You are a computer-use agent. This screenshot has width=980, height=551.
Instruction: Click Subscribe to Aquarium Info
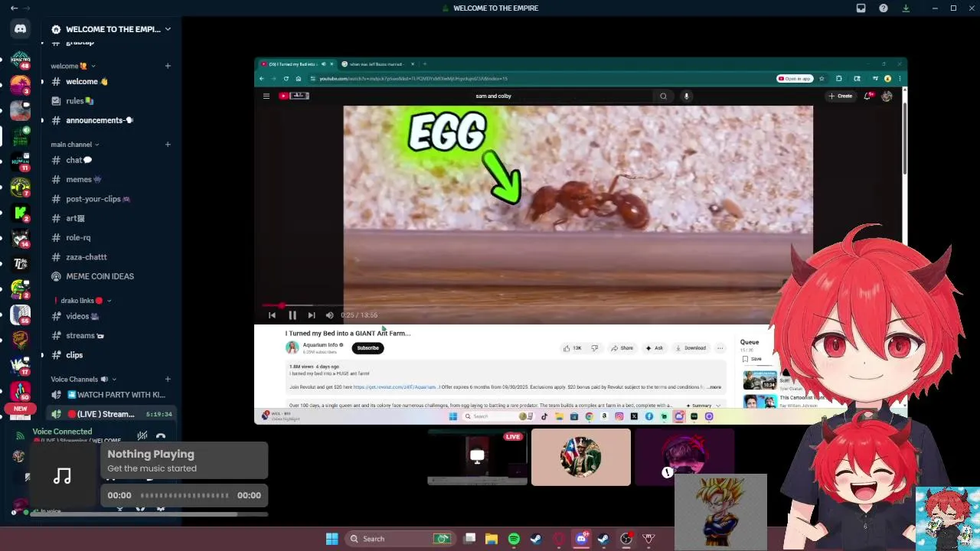[x=367, y=348]
